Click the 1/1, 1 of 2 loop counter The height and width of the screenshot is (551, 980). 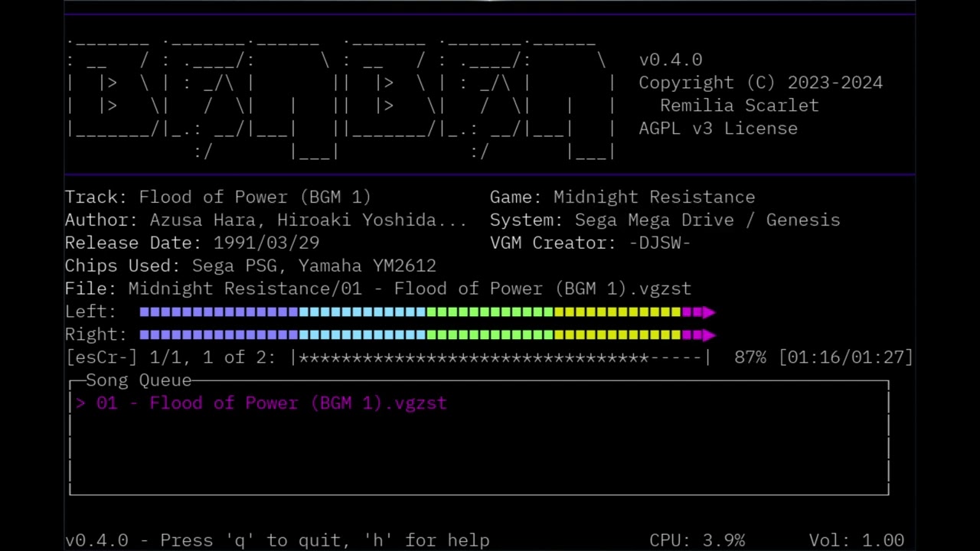213,357
